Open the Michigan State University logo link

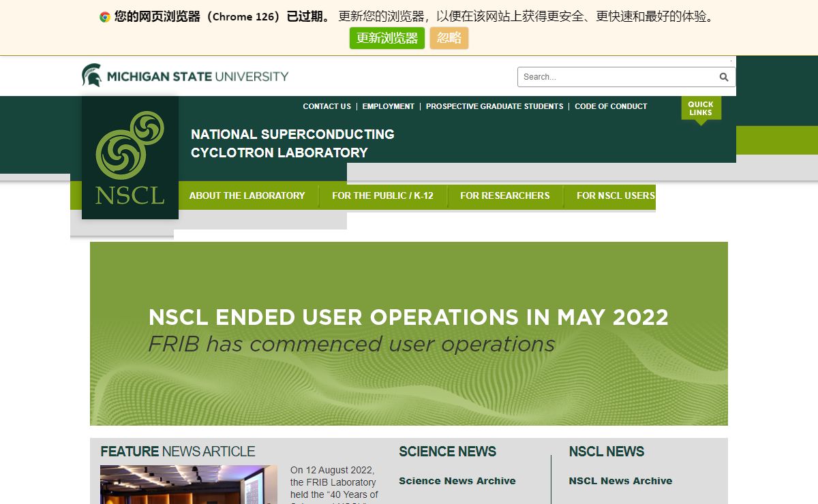185,76
